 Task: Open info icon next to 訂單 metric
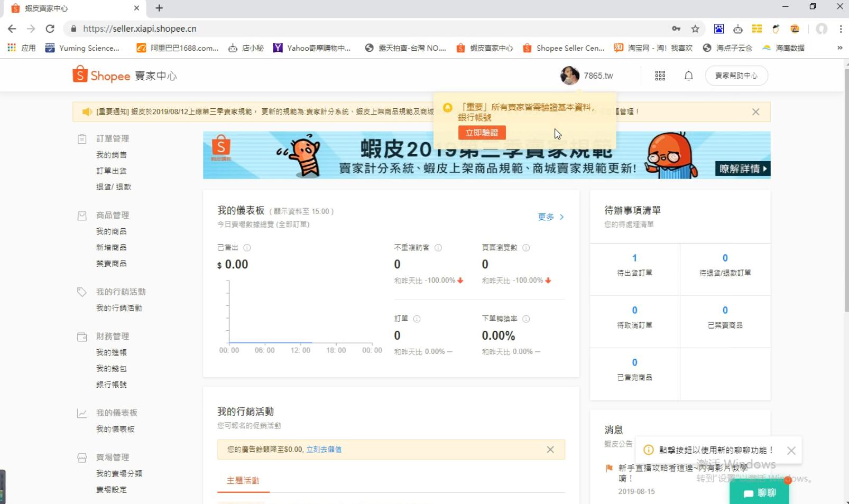click(417, 319)
